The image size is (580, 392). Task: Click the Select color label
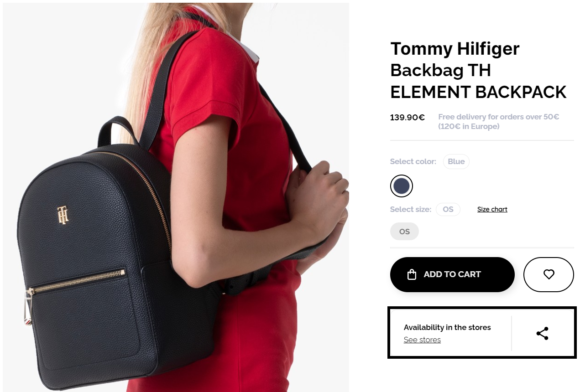click(x=413, y=161)
